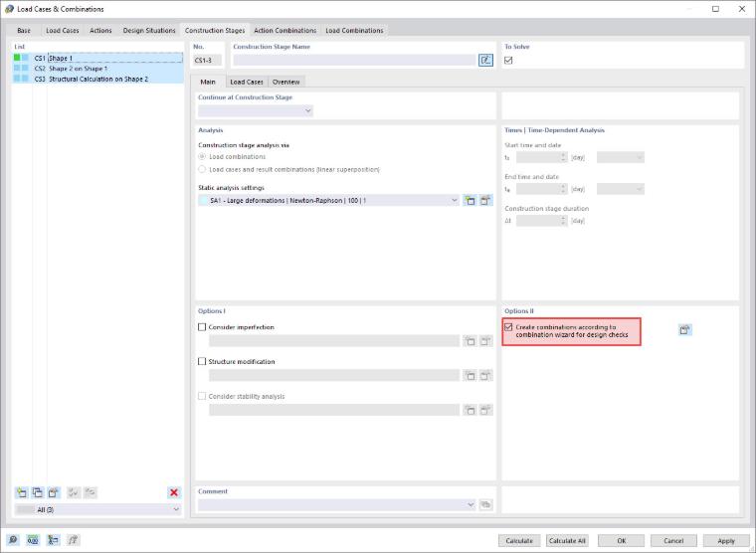Click the Calculate button
756x553 pixels.
tap(519, 540)
